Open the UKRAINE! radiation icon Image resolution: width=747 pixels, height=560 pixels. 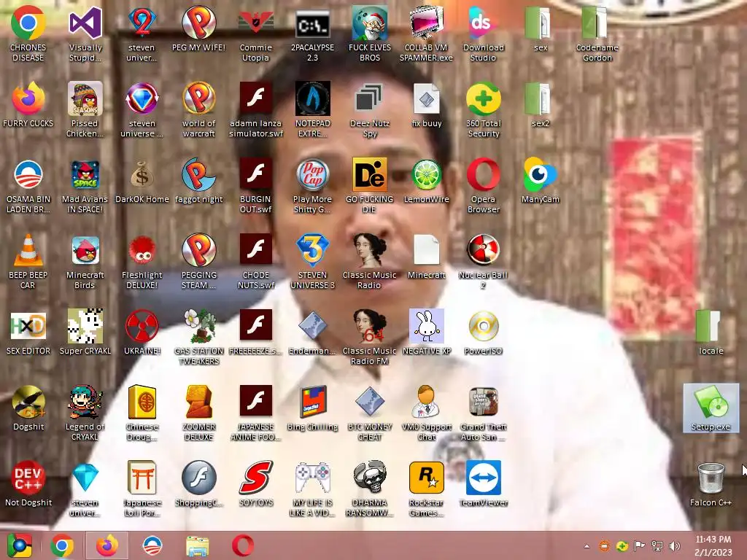(142, 332)
